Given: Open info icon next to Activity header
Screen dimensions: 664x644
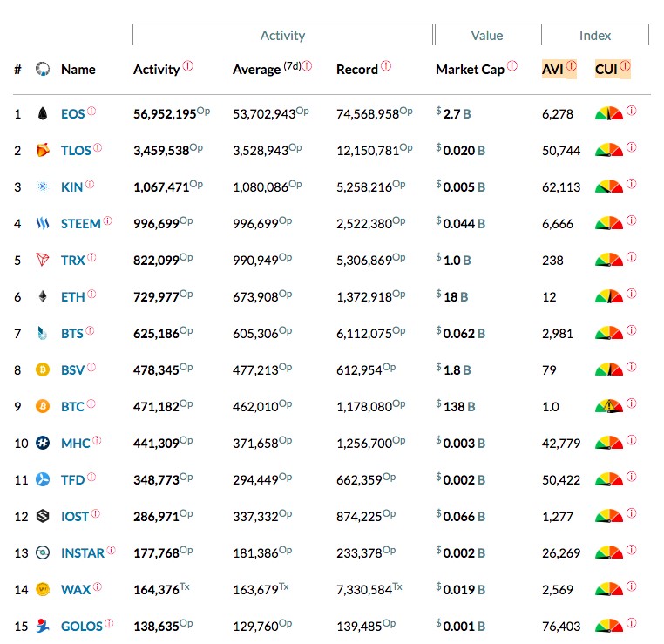Looking at the screenshot, I should 187,66.
